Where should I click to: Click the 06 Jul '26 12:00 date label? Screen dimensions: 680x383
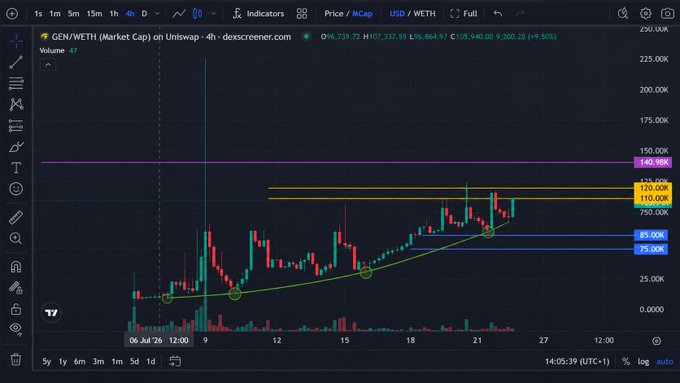[159, 340]
